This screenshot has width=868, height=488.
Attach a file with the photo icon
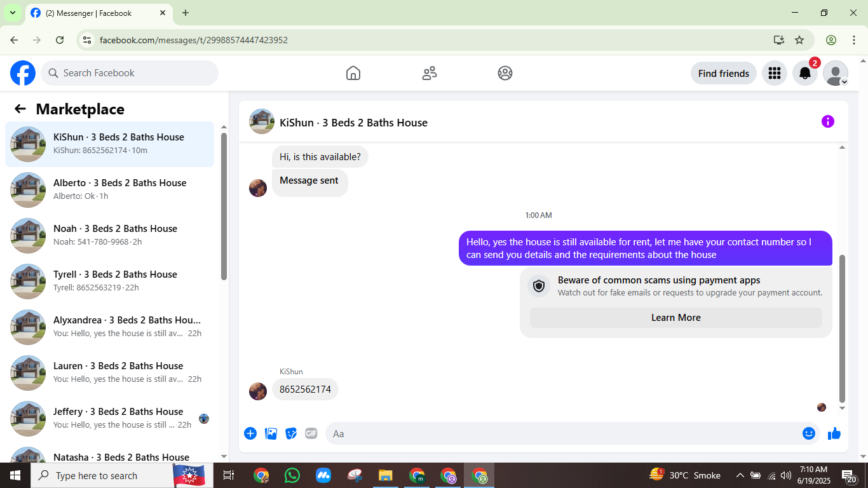271,433
